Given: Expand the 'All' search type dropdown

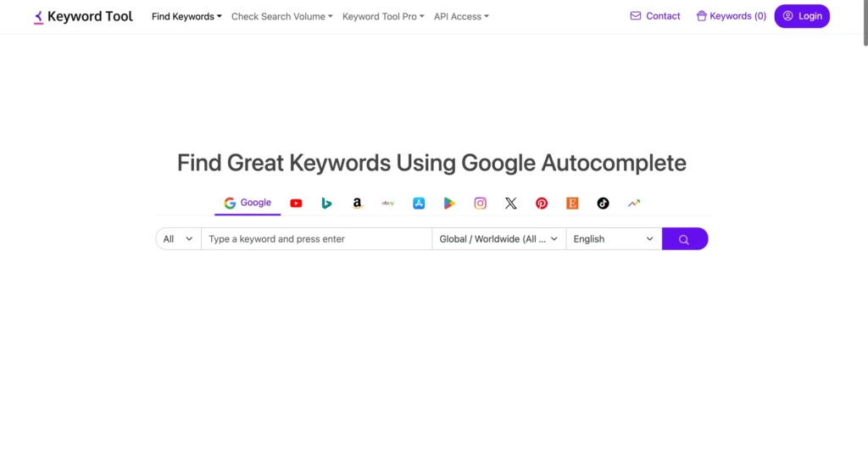Looking at the screenshot, I should click(178, 239).
